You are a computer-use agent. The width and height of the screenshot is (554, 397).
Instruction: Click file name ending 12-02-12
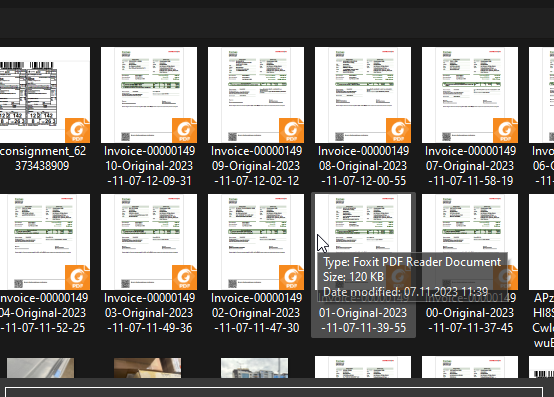click(256, 166)
